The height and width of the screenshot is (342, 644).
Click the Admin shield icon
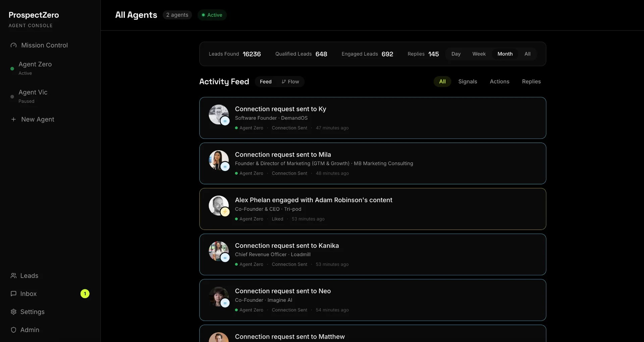click(13, 330)
